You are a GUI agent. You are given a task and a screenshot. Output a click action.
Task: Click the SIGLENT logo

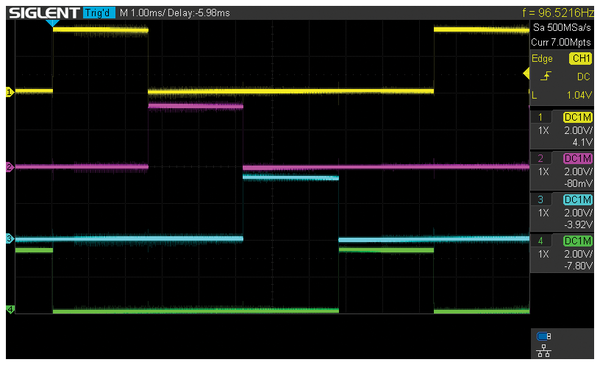click(44, 13)
